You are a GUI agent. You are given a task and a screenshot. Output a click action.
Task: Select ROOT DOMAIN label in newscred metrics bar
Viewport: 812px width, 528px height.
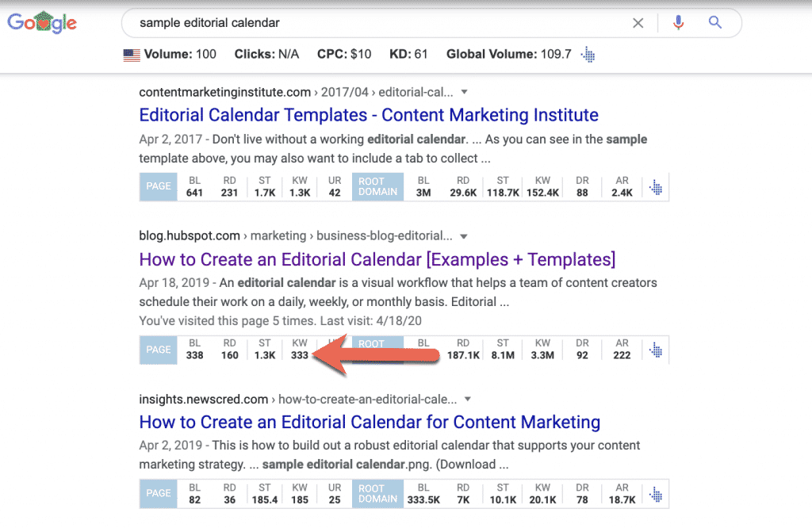[x=378, y=493]
